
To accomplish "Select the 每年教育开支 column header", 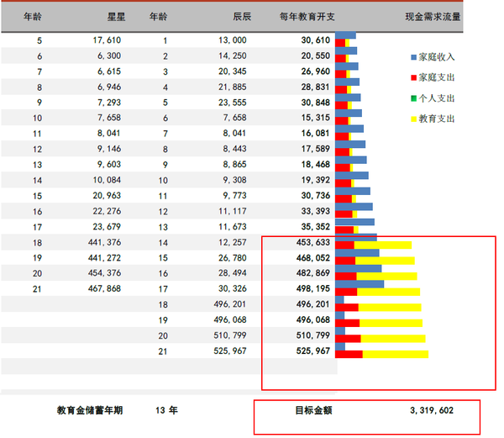I will click(x=307, y=17).
